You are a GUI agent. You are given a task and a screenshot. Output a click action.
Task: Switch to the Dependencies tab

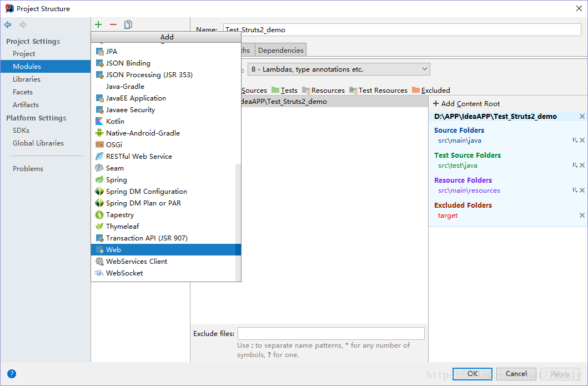point(280,51)
